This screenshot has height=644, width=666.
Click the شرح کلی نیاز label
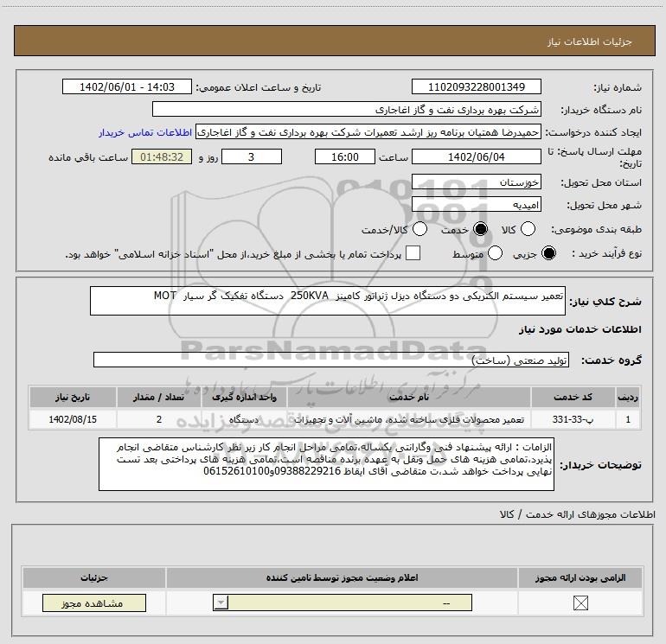[605, 302]
